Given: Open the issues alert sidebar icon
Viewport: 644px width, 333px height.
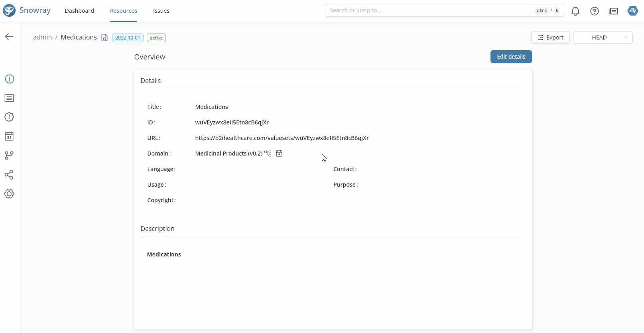Looking at the screenshot, I should (x=9, y=117).
